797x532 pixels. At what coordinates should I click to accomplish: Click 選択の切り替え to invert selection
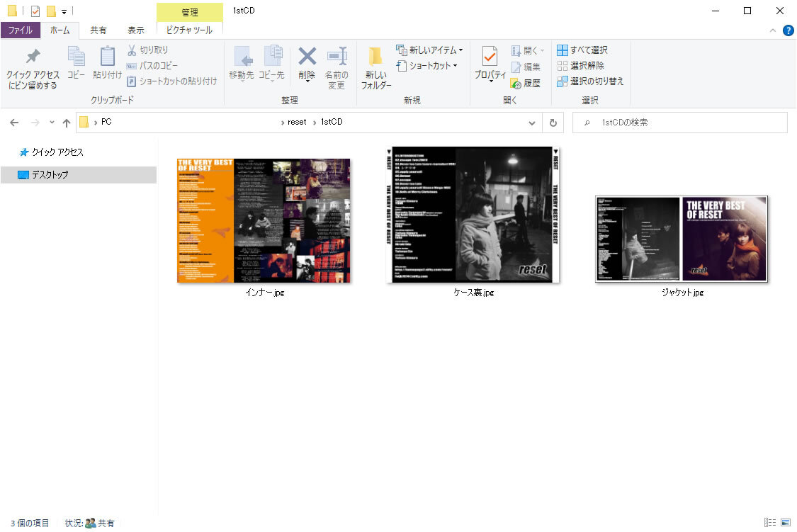(x=590, y=81)
